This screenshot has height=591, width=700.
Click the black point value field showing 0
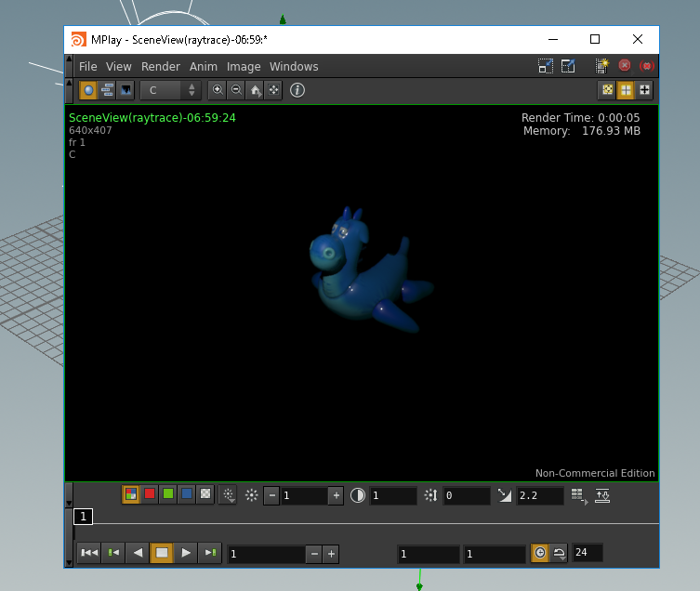click(x=466, y=495)
